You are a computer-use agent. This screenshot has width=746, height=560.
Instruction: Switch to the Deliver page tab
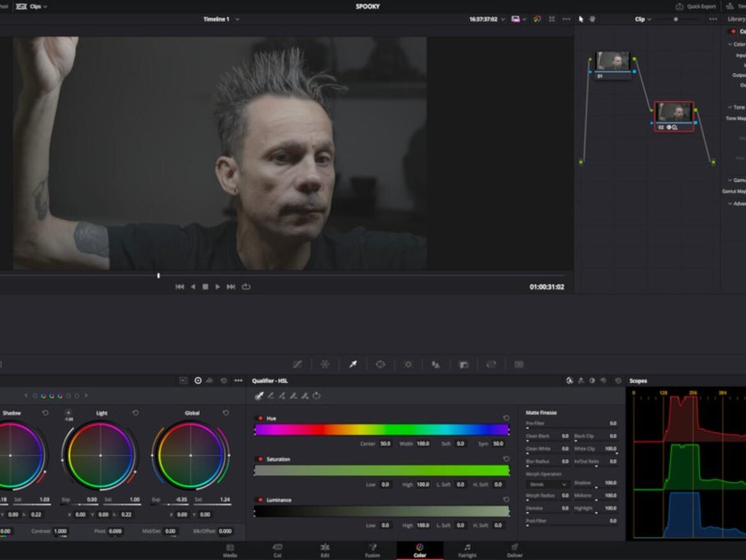515,550
